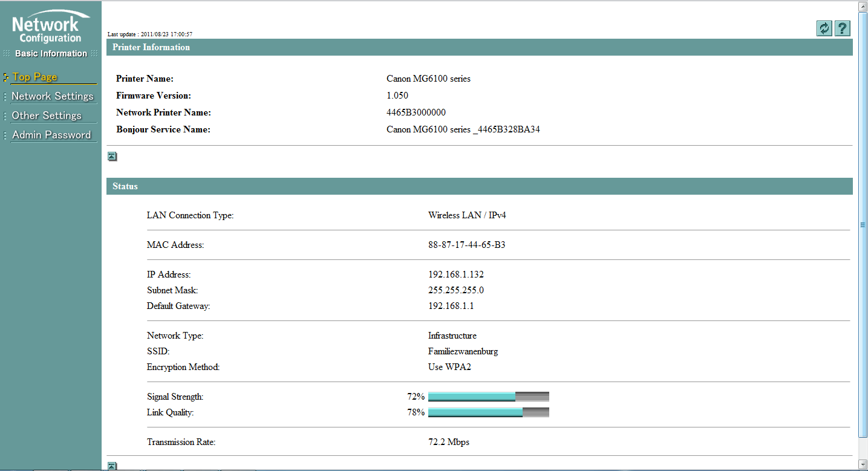Click the scrollbar down arrow
Viewport: 868px width, 471px height.
pos(863,464)
